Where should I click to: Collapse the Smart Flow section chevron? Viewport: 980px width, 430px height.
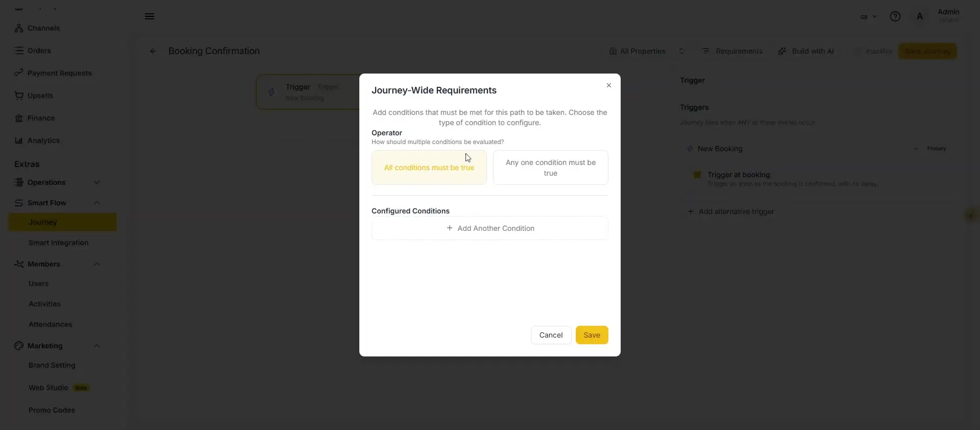click(97, 203)
